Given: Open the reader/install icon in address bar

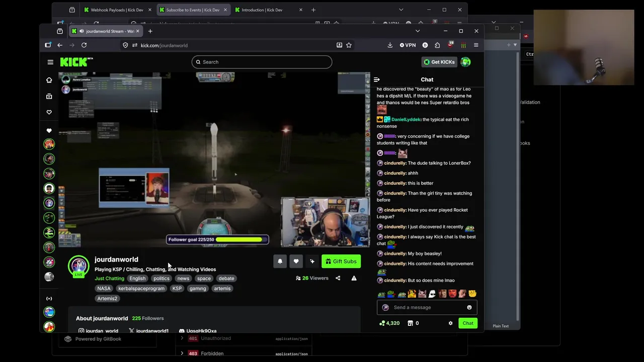Looking at the screenshot, I should click(x=339, y=45).
